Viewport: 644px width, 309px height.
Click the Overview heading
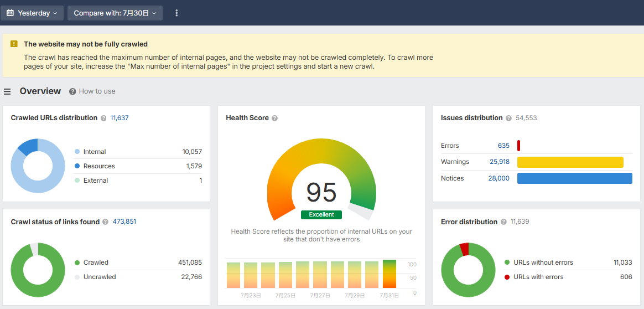pos(40,91)
